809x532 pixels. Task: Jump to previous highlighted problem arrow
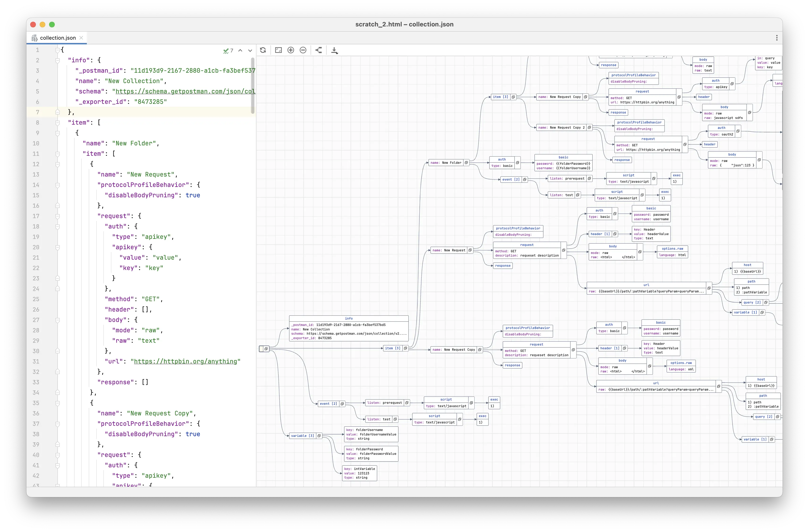(x=240, y=50)
